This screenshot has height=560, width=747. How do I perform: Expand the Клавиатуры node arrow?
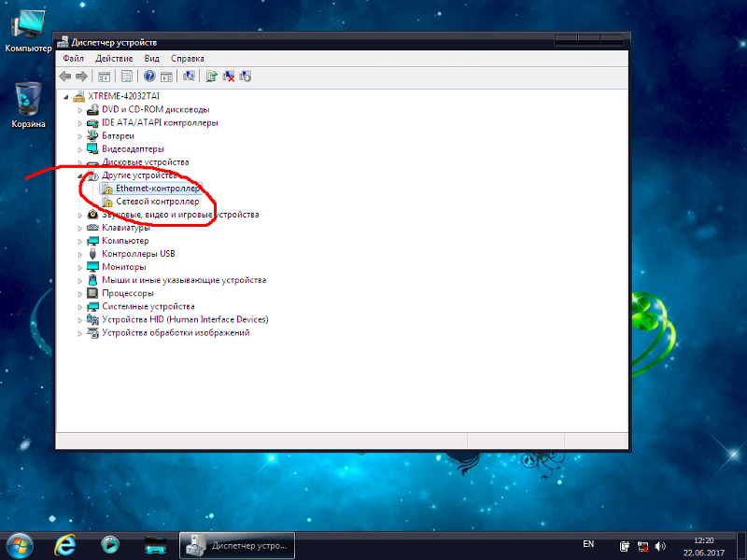80,228
